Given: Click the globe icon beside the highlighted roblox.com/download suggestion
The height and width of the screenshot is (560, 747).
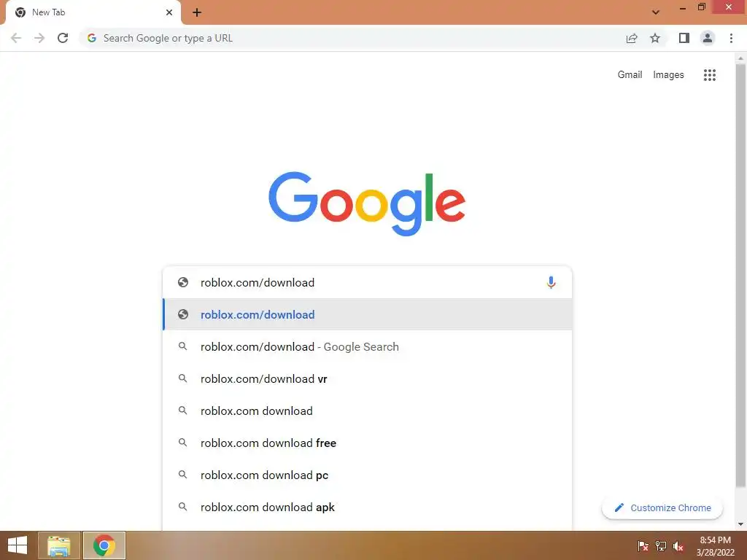Looking at the screenshot, I should (x=183, y=314).
